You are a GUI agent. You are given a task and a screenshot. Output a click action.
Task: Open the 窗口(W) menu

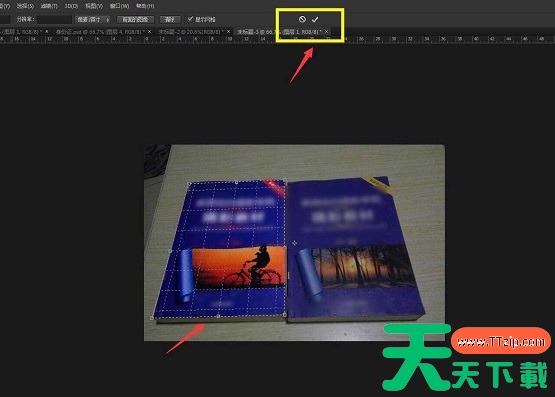coord(119,6)
